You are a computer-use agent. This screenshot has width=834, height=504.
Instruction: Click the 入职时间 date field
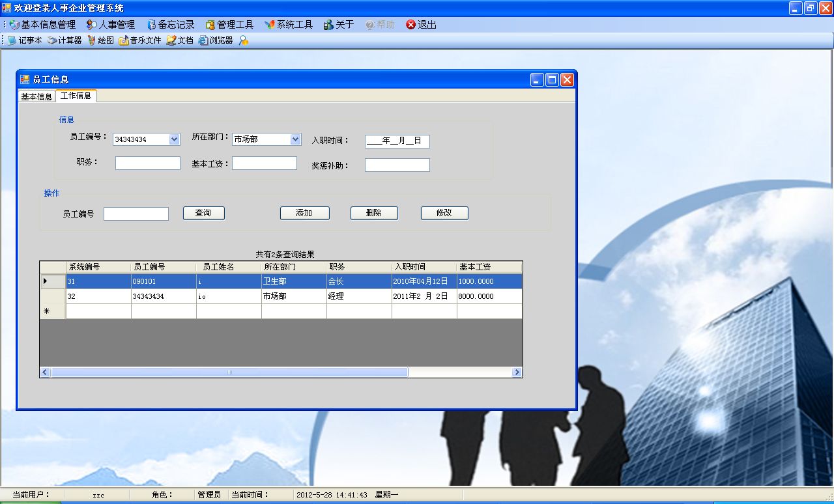tap(397, 141)
